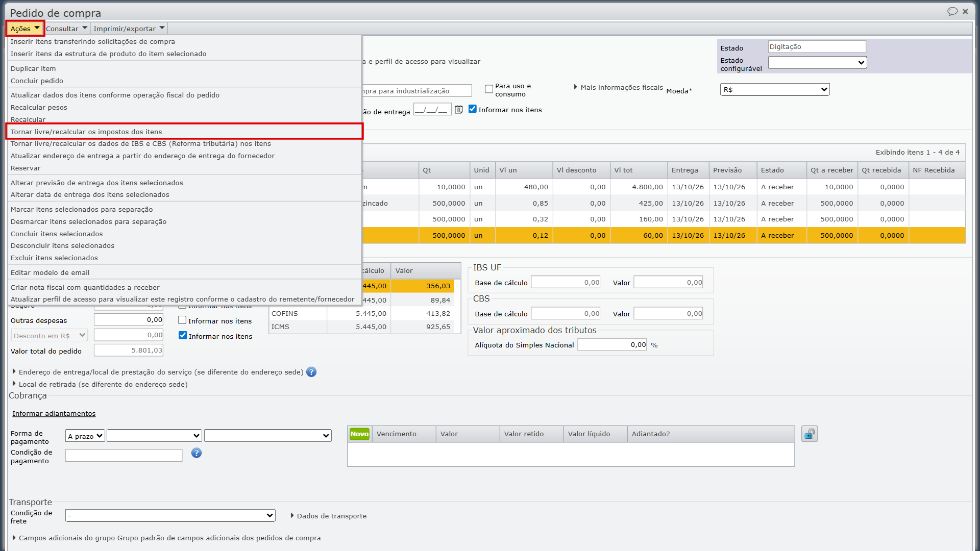The image size is (980, 551).
Task: Click the green Novo installment button
Action: tap(359, 434)
